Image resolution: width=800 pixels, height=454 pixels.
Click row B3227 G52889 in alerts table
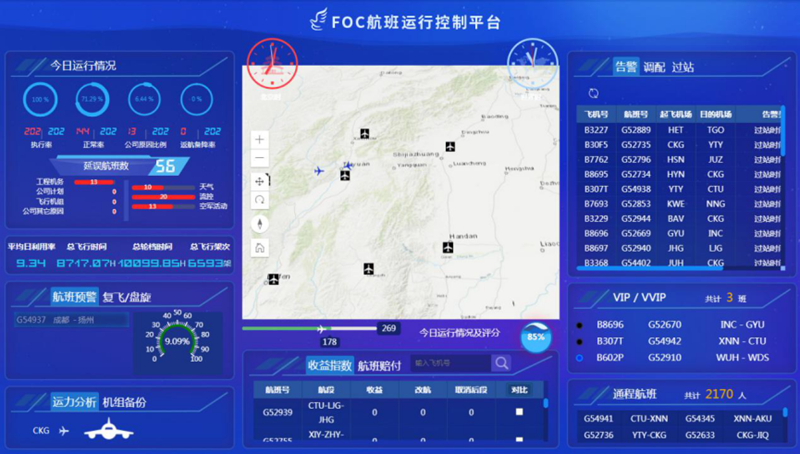coord(681,130)
